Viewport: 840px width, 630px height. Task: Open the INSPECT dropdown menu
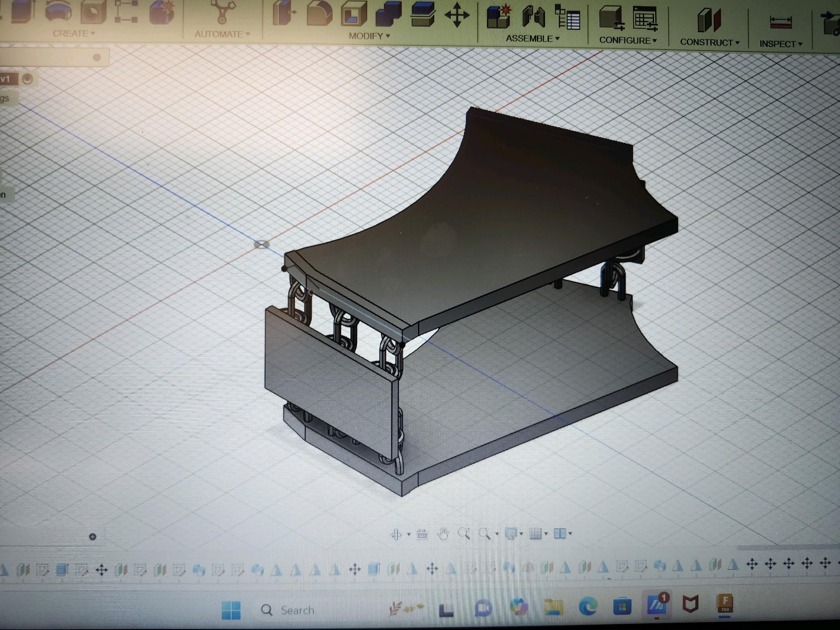point(781,44)
